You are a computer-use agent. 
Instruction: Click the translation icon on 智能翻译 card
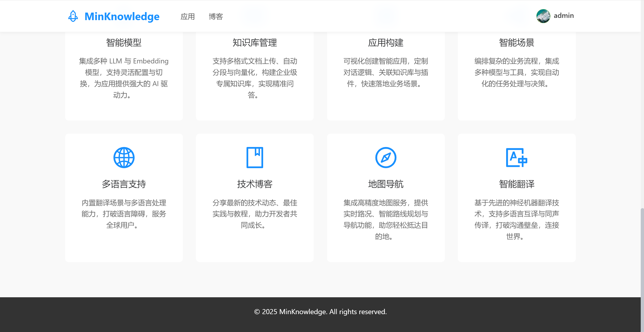[516, 157]
